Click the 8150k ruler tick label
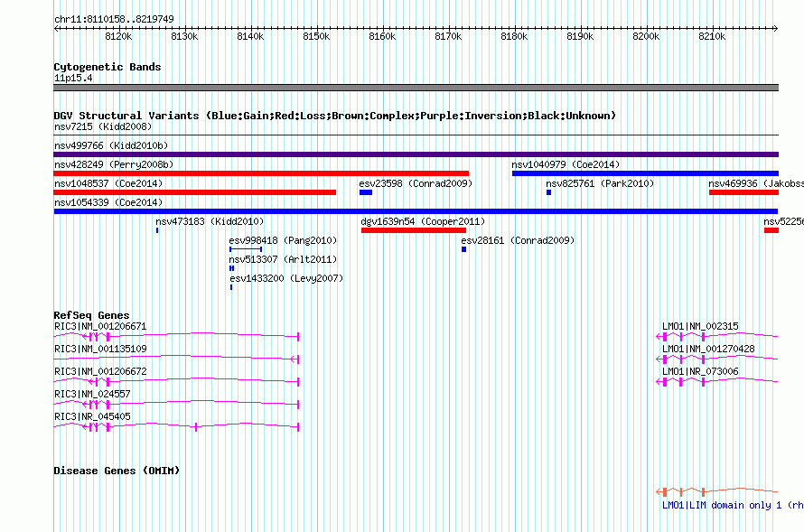 coord(316,36)
